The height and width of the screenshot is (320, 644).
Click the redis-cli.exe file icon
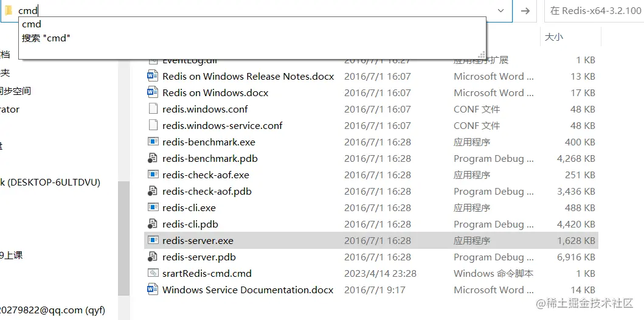[x=153, y=207]
